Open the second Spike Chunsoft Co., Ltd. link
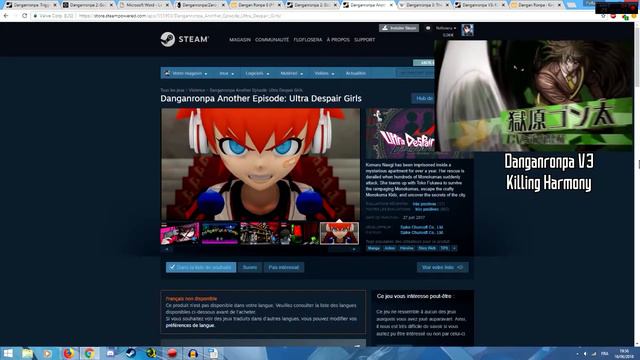The height and width of the screenshot is (360, 640). (421, 233)
